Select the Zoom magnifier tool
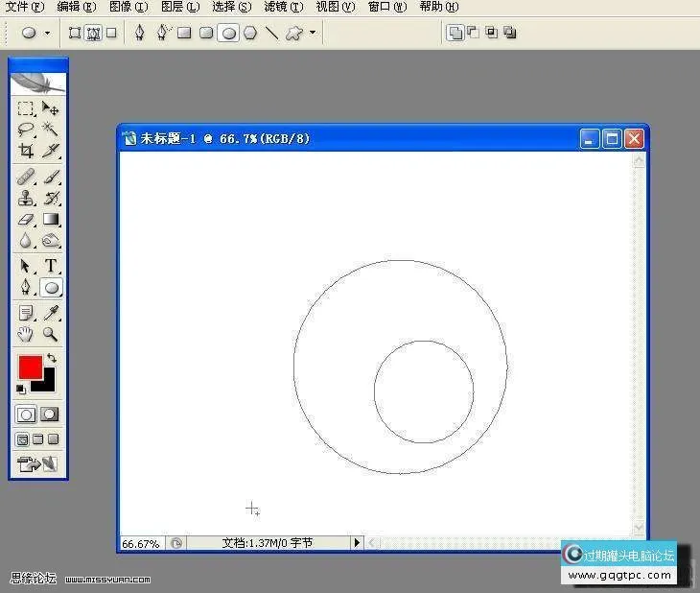 tap(50, 334)
